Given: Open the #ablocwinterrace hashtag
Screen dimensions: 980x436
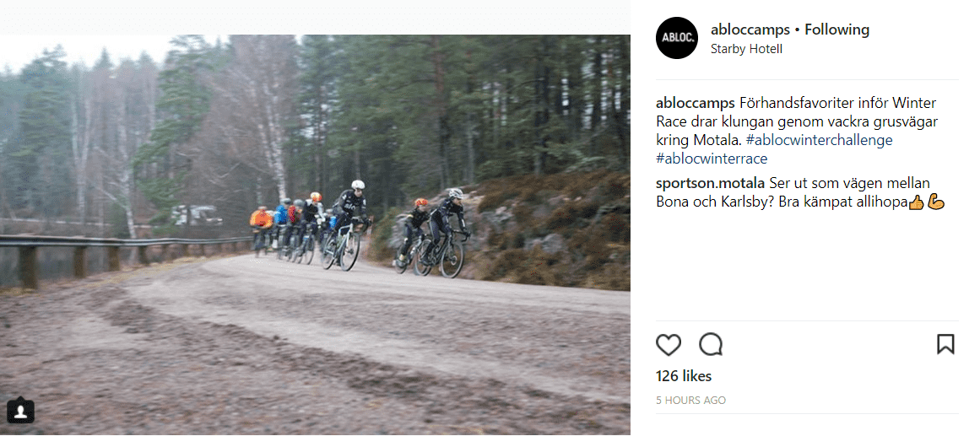Looking at the screenshot, I should click(712, 159).
